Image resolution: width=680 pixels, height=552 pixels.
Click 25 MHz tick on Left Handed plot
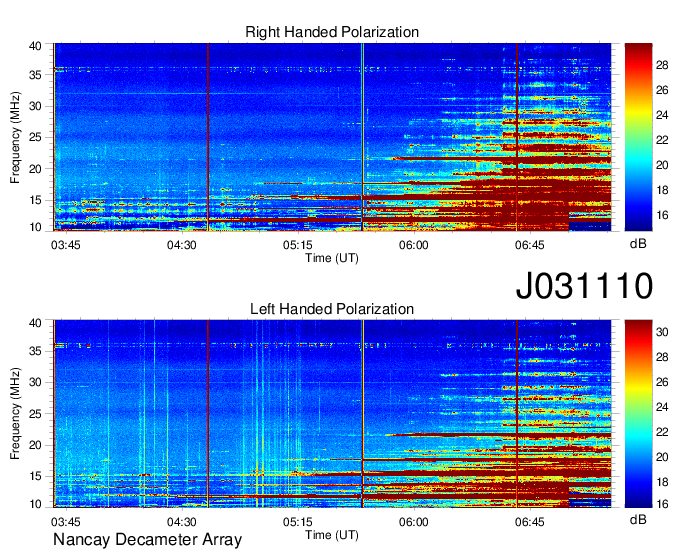click(35, 414)
